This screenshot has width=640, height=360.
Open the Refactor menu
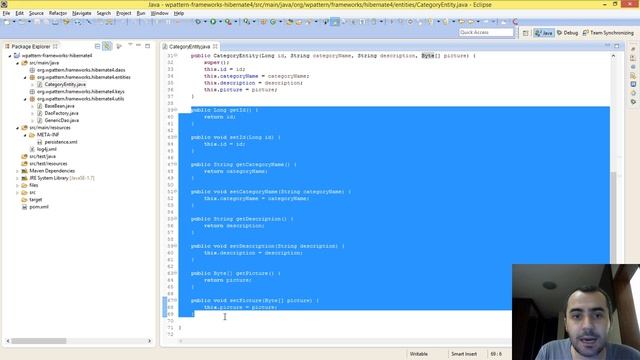pyautogui.click(x=58, y=13)
